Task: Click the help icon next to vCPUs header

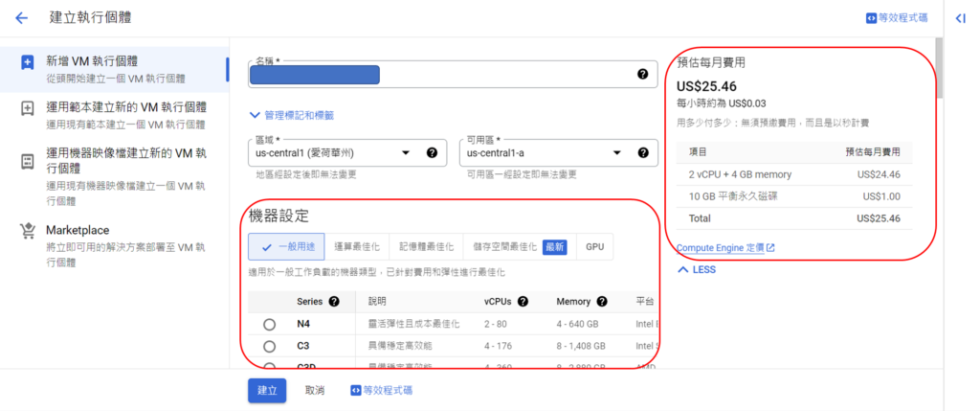Action: click(529, 302)
